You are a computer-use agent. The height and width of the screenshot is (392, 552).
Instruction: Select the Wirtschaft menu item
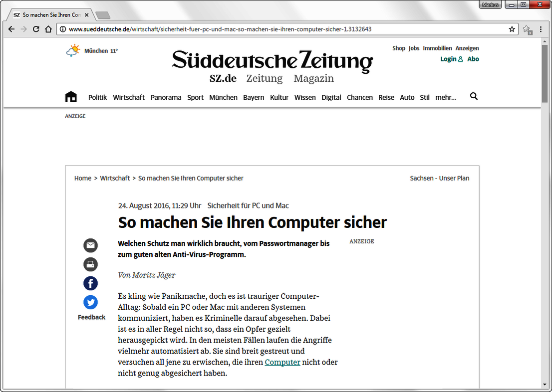pos(129,97)
